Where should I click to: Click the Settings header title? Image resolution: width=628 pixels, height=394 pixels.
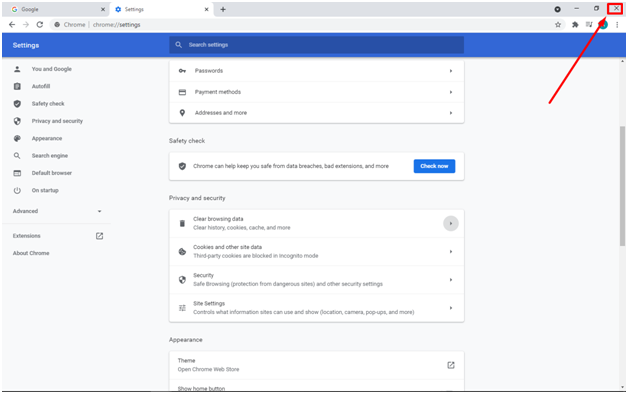pos(26,45)
